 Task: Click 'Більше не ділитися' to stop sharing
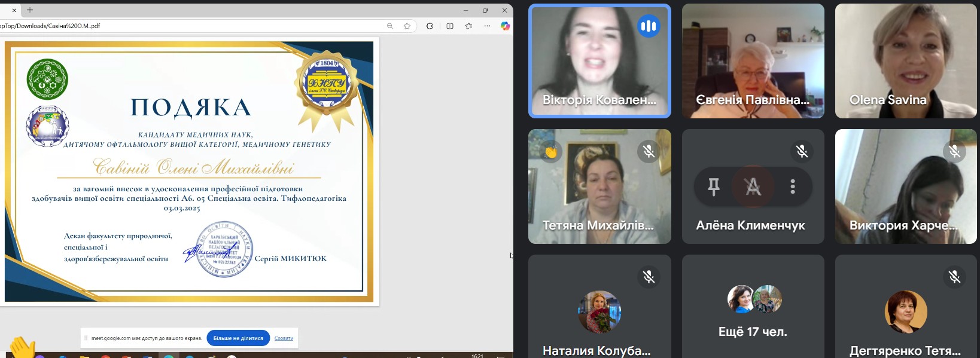(x=238, y=338)
